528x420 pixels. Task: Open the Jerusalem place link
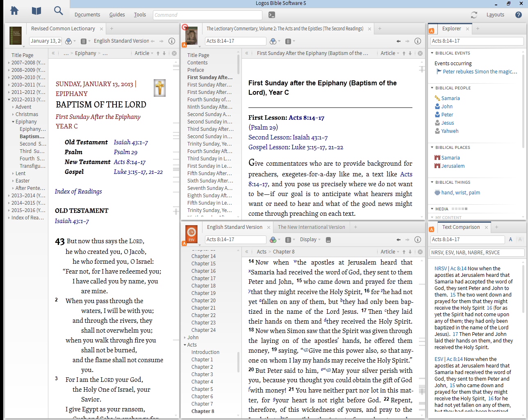coord(453,166)
